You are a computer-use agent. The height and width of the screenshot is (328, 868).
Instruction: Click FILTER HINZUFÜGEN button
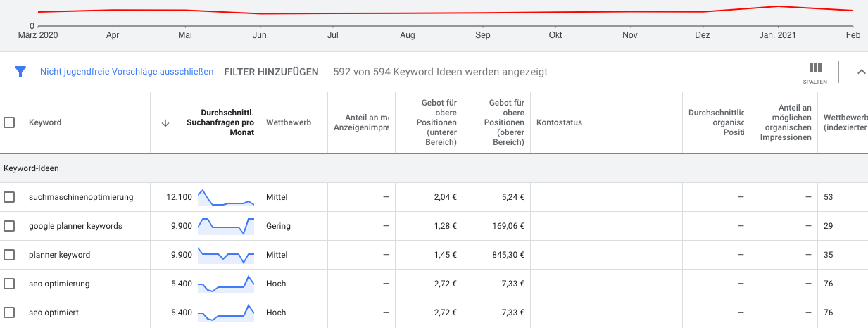[271, 72]
